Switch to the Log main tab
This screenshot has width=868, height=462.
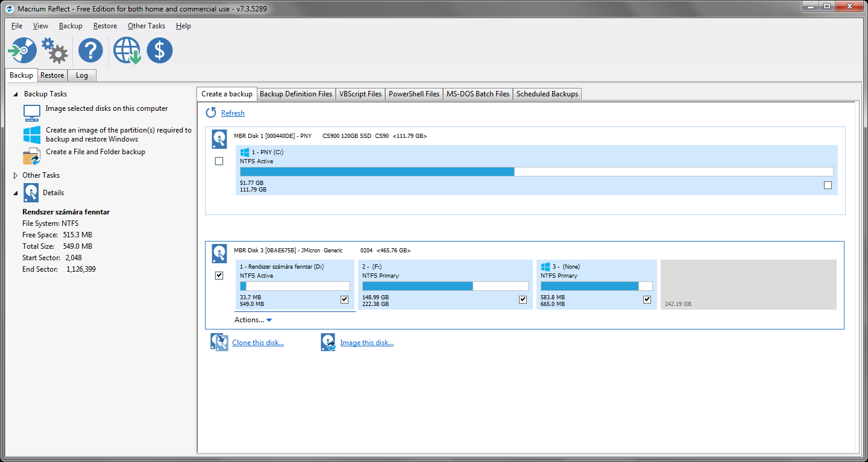[82, 75]
